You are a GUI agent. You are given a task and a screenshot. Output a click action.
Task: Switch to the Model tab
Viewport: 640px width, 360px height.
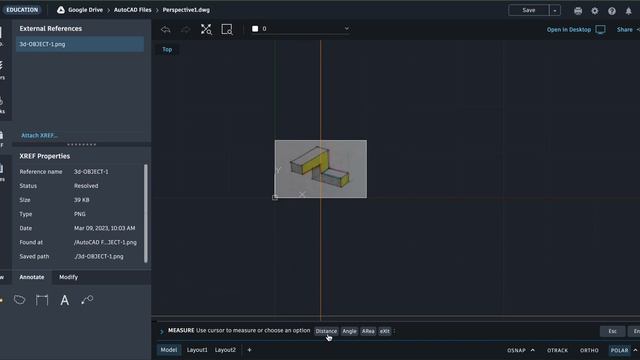coord(169,350)
